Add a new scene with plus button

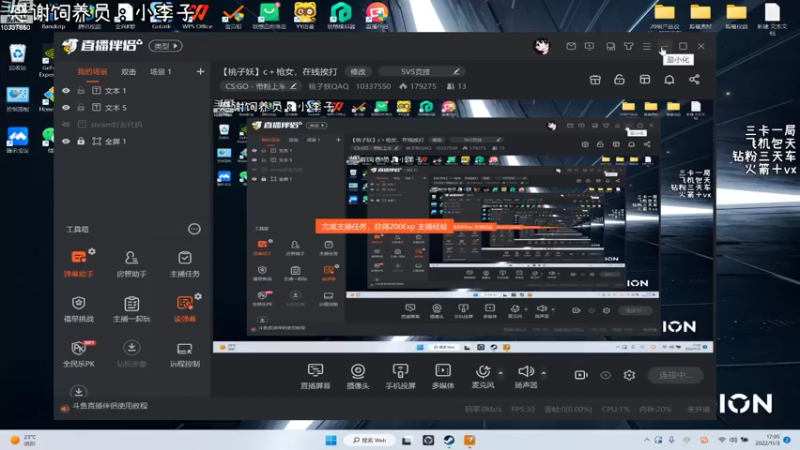tap(200, 71)
